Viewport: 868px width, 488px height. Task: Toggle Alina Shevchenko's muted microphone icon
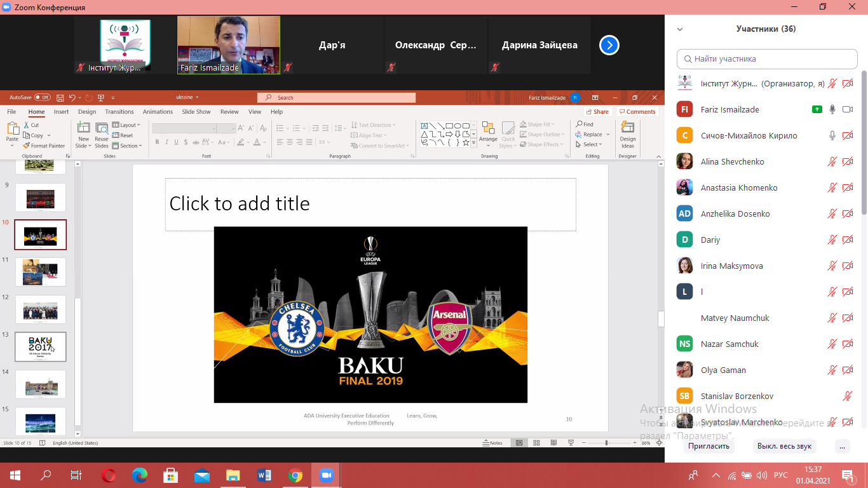832,161
